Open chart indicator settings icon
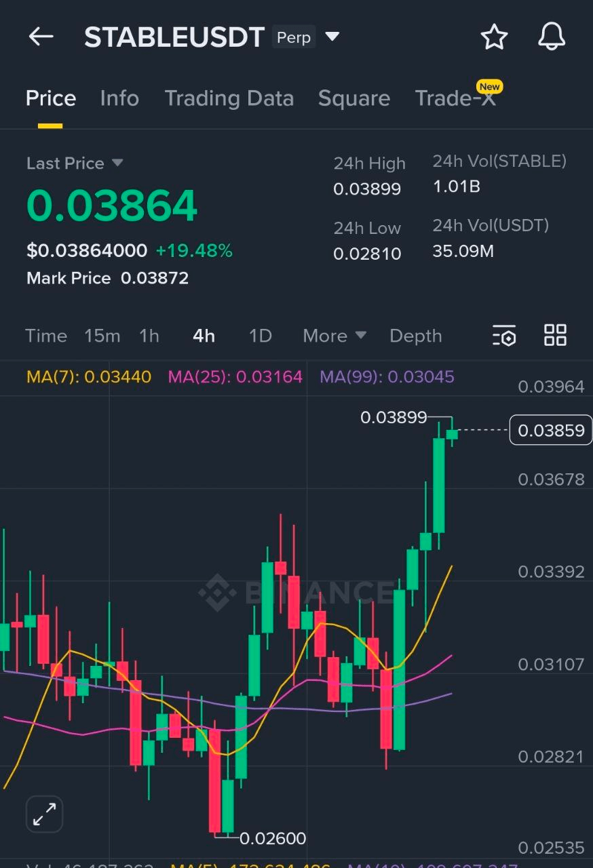 [x=504, y=335]
